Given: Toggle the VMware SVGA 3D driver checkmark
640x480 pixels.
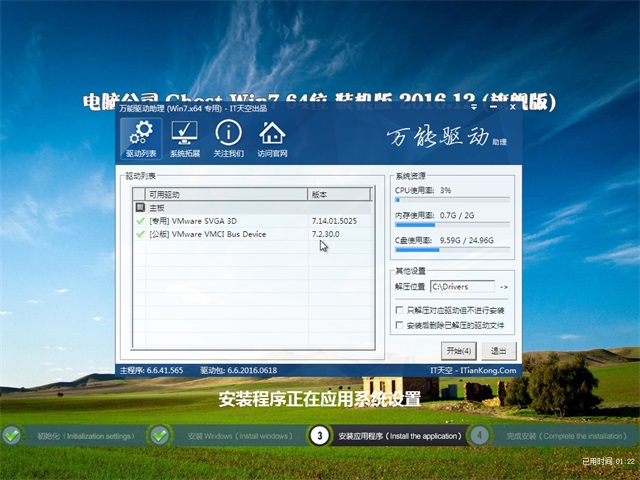Looking at the screenshot, I should (x=140, y=221).
